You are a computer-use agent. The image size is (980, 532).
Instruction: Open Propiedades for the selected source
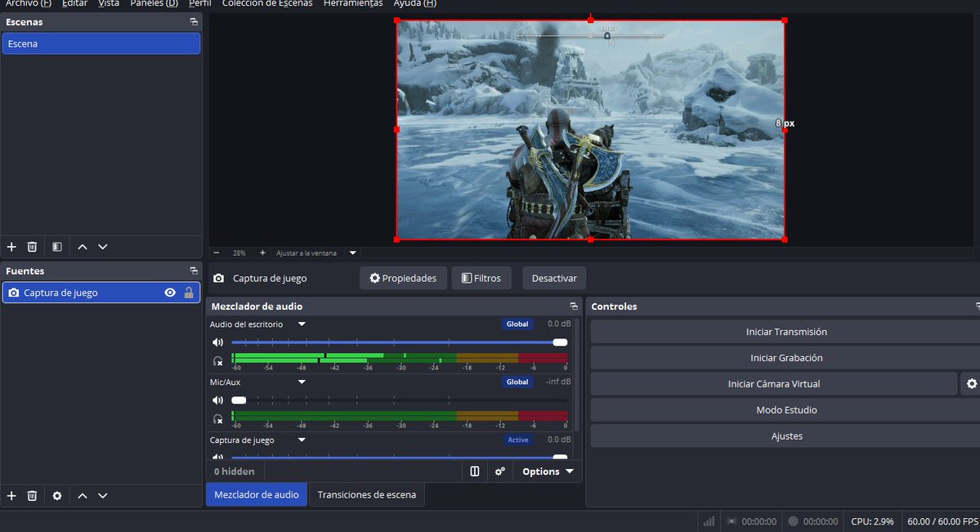(403, 278)
